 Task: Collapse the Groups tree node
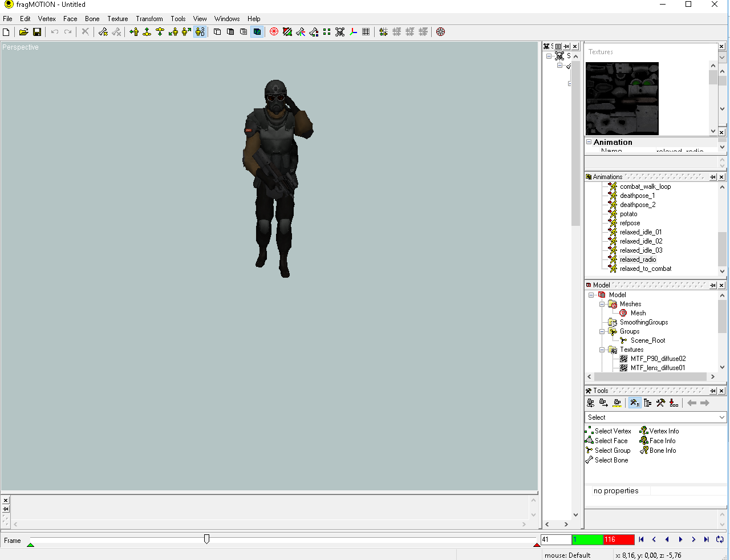click(x=602, y=331)
